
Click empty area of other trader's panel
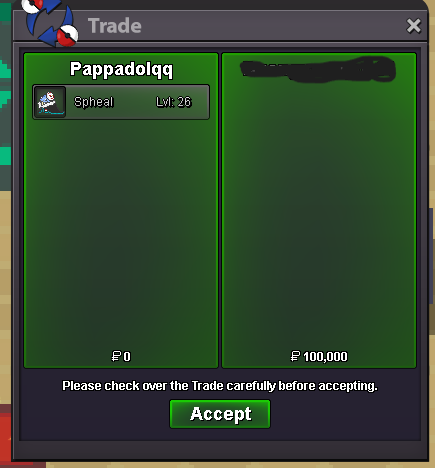click(319, 217)
